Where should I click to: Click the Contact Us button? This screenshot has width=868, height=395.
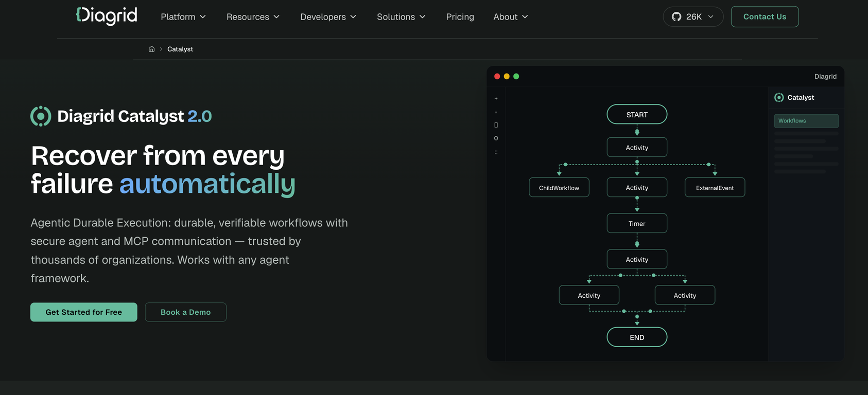765,16
